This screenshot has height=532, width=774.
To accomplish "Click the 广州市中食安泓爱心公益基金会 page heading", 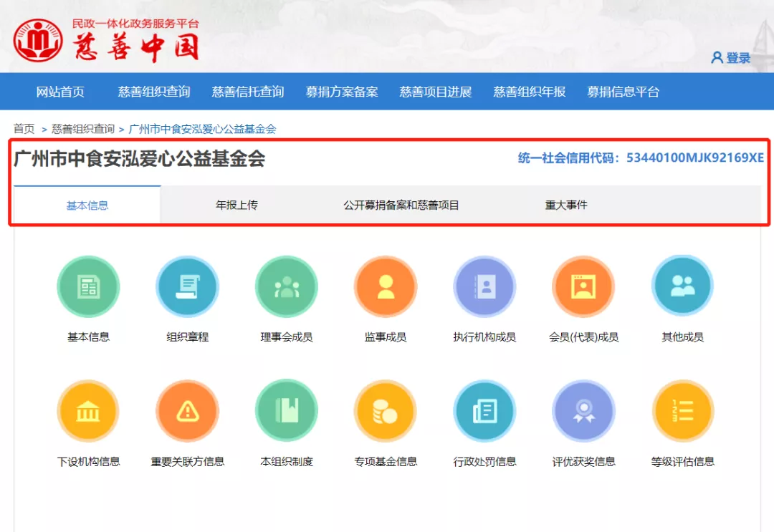I will point(140,159).
